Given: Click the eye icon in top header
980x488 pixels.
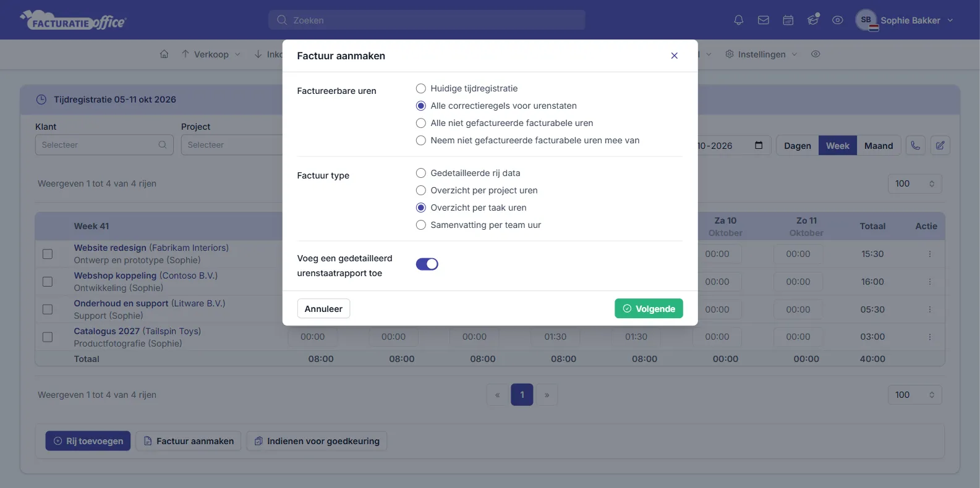Looking at the screenshot, I should pyautogui.click(x=838, y=20).
